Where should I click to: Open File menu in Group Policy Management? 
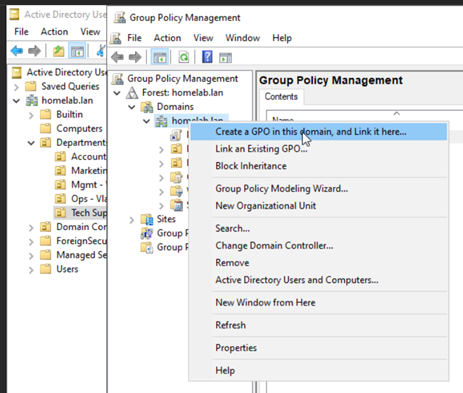point(134,38)
